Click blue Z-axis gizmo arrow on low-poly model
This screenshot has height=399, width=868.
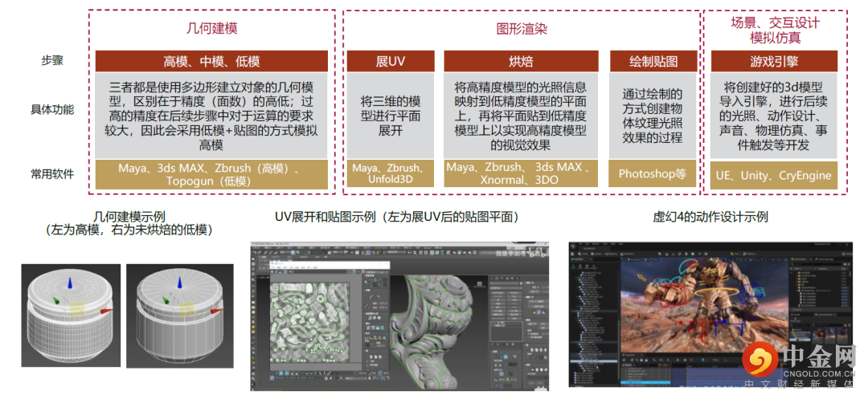pyautogui.click(x=179, y=283)
